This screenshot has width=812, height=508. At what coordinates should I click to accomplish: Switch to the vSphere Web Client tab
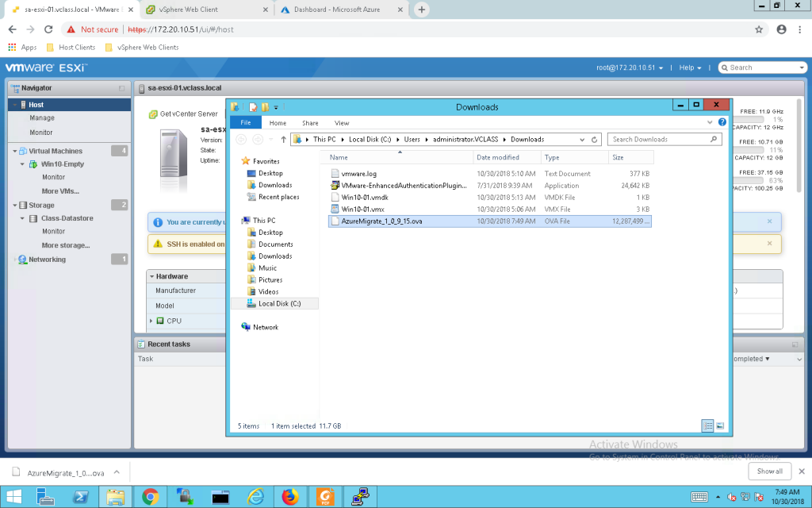[x=206, y=10]
